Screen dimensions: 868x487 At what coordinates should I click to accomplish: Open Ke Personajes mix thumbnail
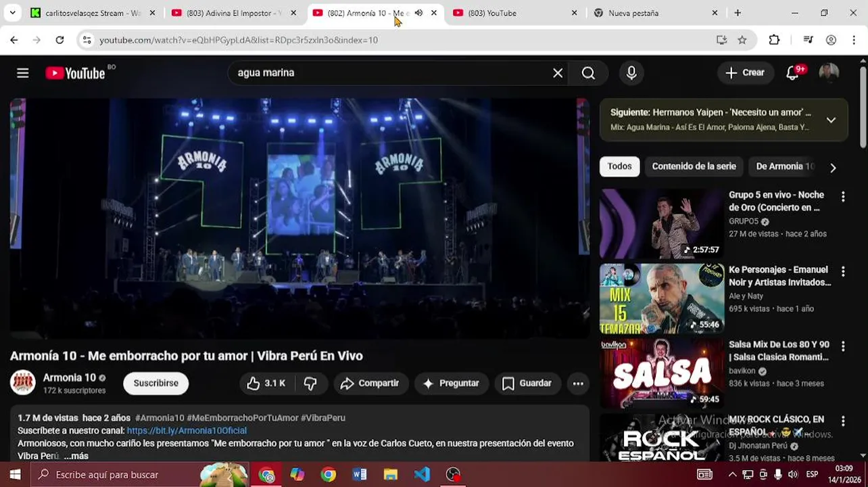(x=661, y=298)
